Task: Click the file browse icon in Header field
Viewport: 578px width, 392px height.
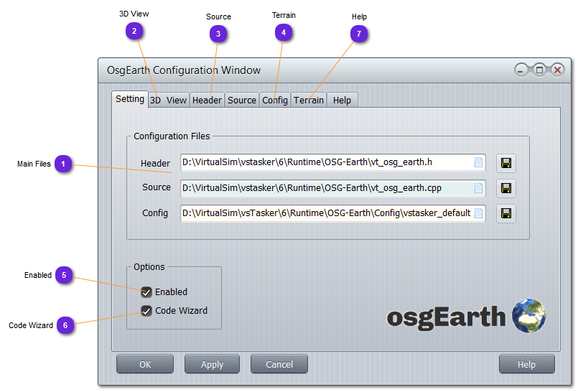Action: pyautogui.click(x=478, y=163)
